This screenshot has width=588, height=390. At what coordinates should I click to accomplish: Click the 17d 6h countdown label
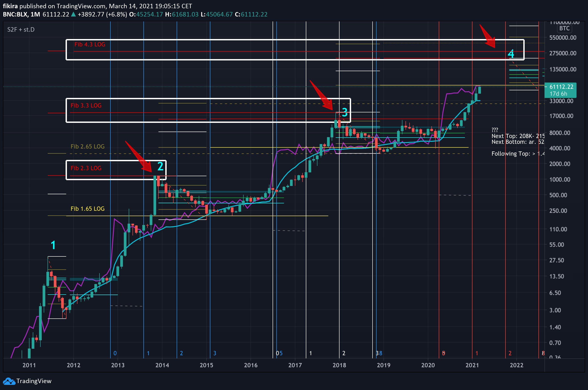[558, 94]
